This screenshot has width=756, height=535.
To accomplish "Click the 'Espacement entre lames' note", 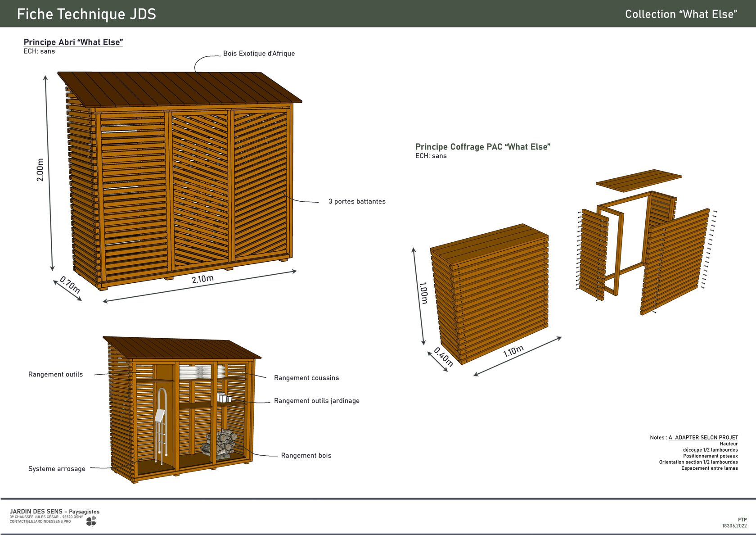I will (709, 468).
